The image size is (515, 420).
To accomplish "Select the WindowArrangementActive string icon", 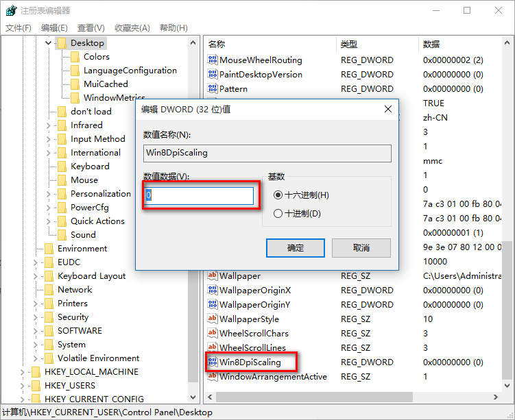I will (x=213, y=376).
